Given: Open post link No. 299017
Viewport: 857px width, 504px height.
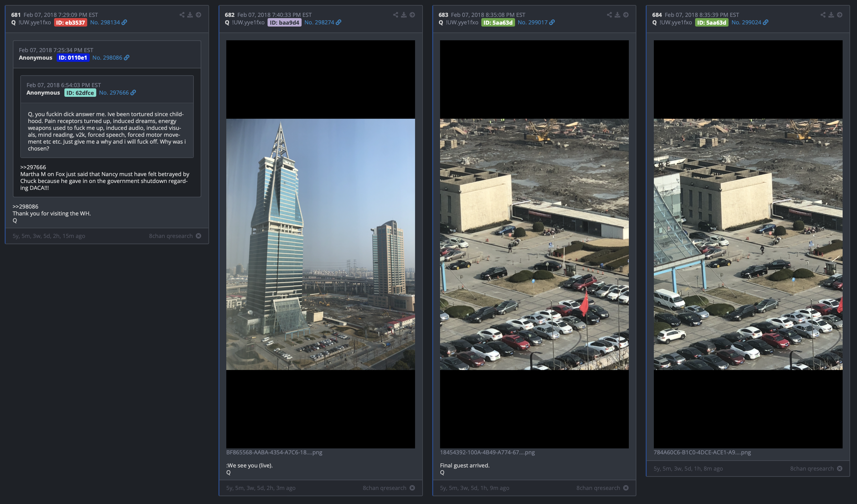Looking at the screenshot, I should 533,22.
